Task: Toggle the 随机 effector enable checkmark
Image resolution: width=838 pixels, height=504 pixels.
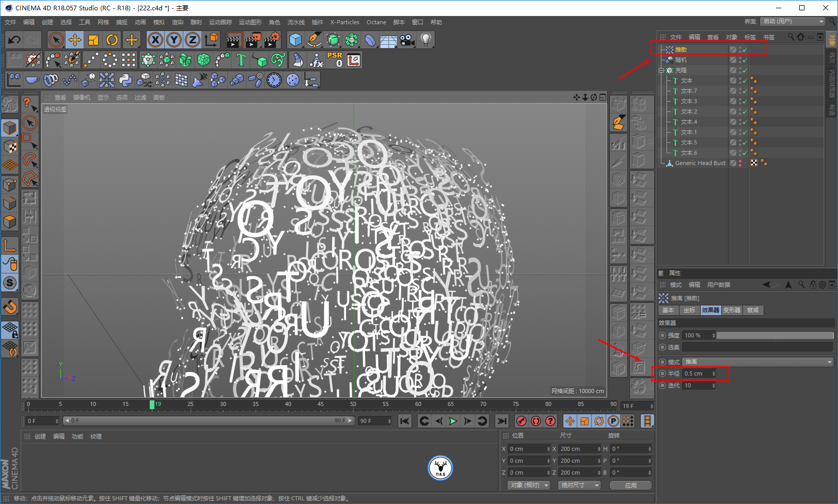Action: (745, 60)
